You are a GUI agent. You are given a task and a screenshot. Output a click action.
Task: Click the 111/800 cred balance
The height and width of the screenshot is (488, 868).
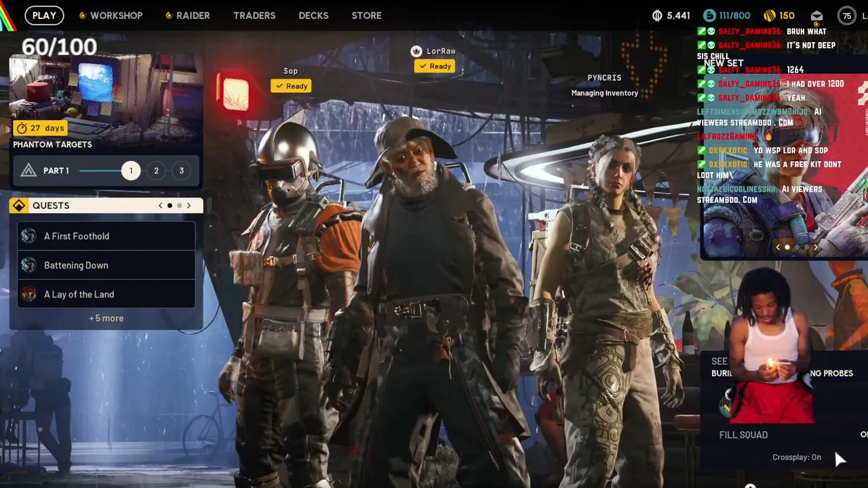point(735,15)
